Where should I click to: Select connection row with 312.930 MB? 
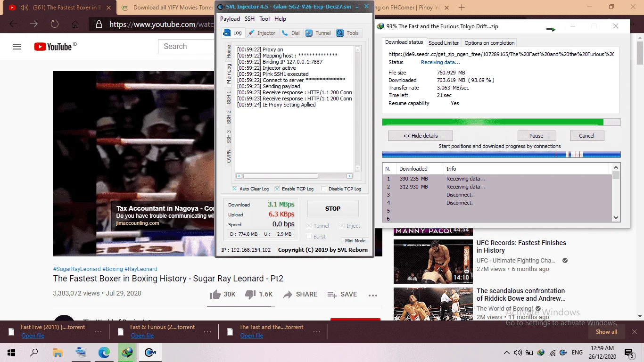pyautogui.click(x=497, y=187)
